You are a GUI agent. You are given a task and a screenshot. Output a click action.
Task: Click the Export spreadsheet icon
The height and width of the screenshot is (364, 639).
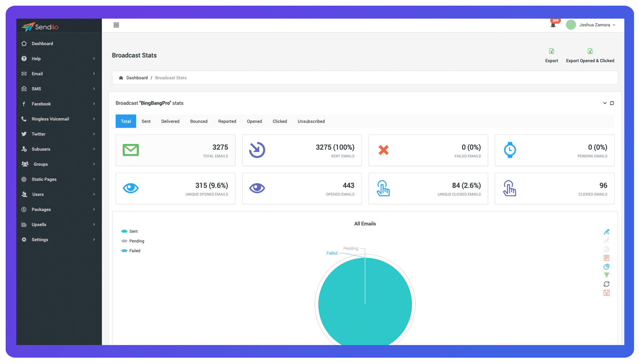click(x=551, y=51)
